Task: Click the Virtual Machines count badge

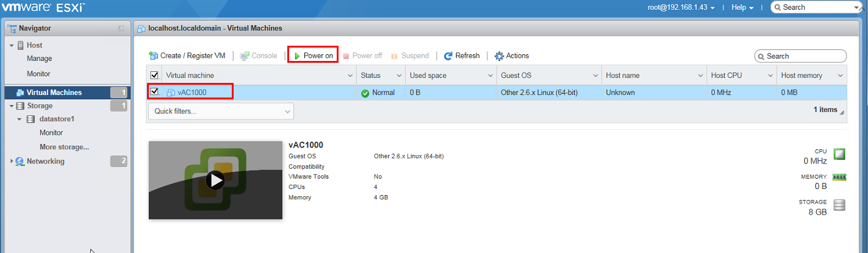Action: [119, 93]
